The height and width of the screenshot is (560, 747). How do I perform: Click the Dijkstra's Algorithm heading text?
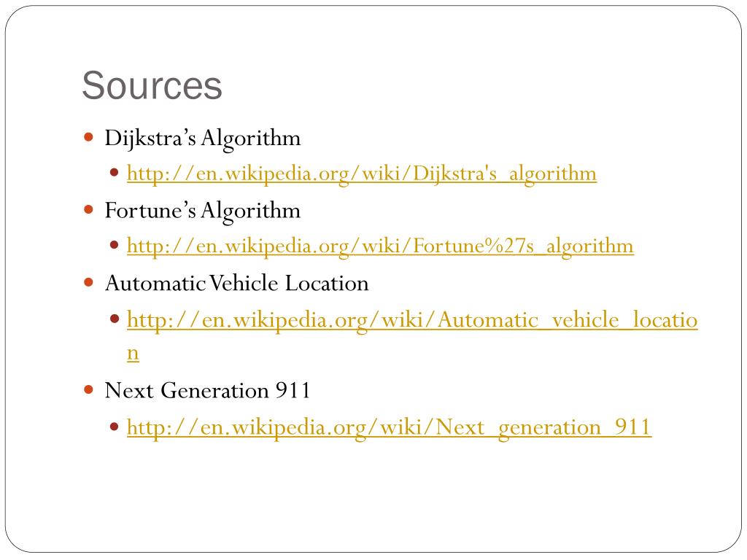coord(203,139)
